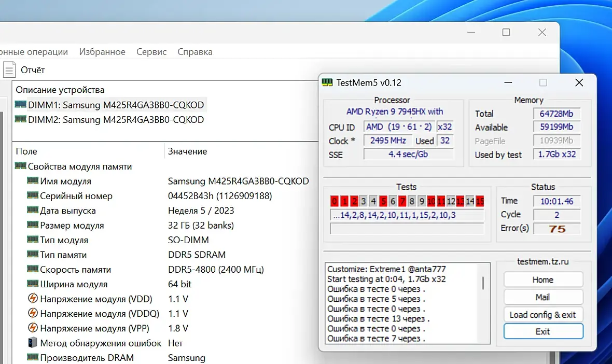This screenshot has height=364, width=612.
Task: Click the Имя модуля row icon
Action: click(33, 180)
